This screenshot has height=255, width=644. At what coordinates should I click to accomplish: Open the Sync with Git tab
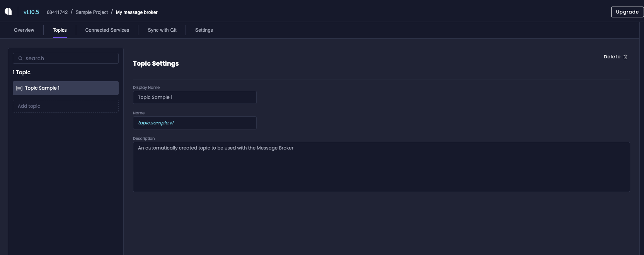[162, 30]
